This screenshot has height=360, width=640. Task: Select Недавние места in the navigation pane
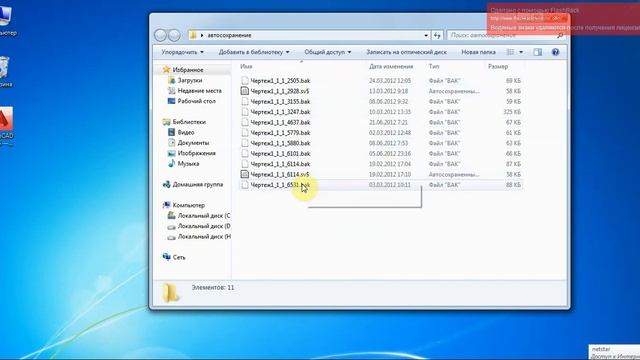pos(200,91)
